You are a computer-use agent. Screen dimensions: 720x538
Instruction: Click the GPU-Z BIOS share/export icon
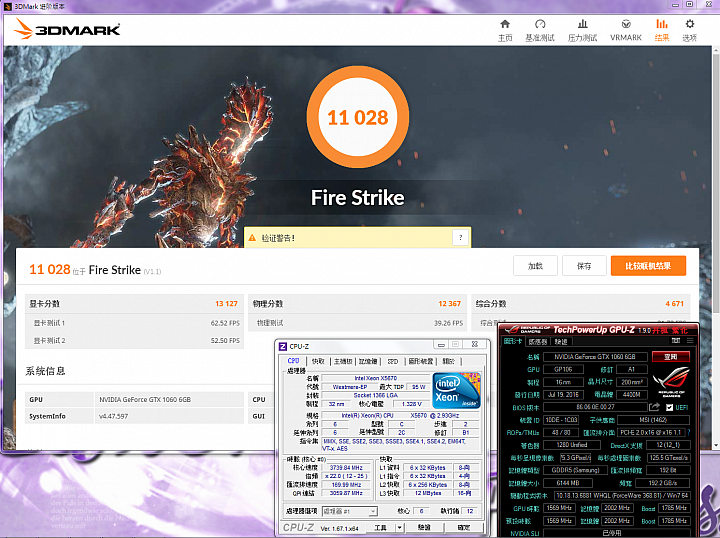[x=654, y=407]
